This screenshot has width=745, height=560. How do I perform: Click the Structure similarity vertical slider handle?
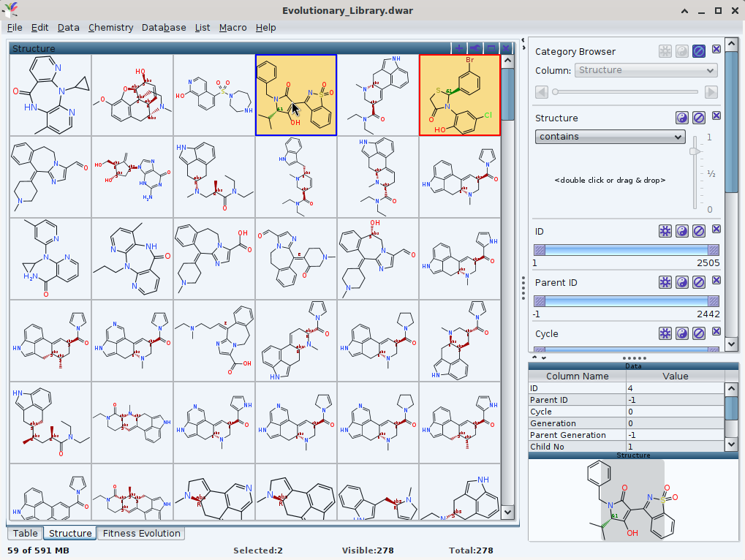[x=696, y=151]
